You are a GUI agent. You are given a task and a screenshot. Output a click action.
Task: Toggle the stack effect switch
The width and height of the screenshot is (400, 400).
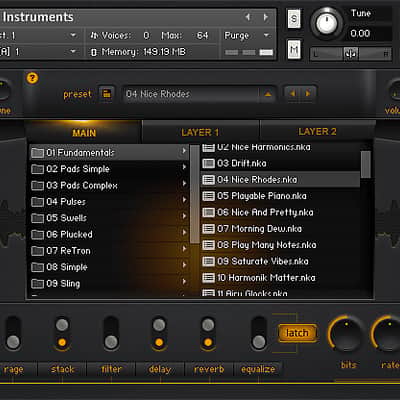[62, 333]
